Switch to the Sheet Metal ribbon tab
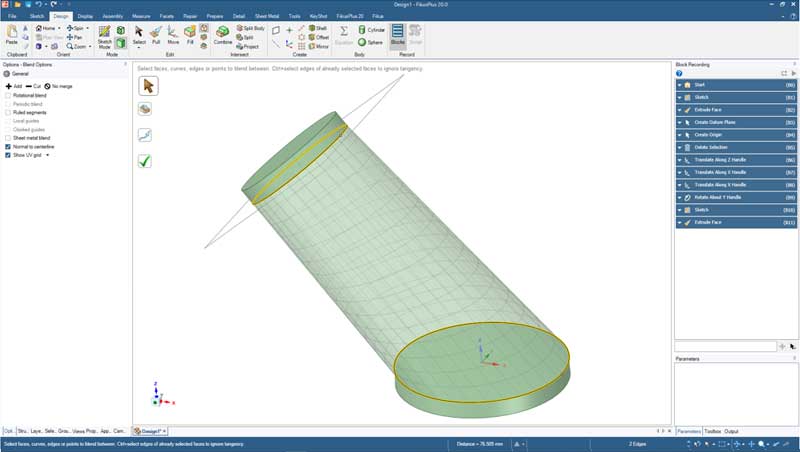 click(x=267, y=16)
